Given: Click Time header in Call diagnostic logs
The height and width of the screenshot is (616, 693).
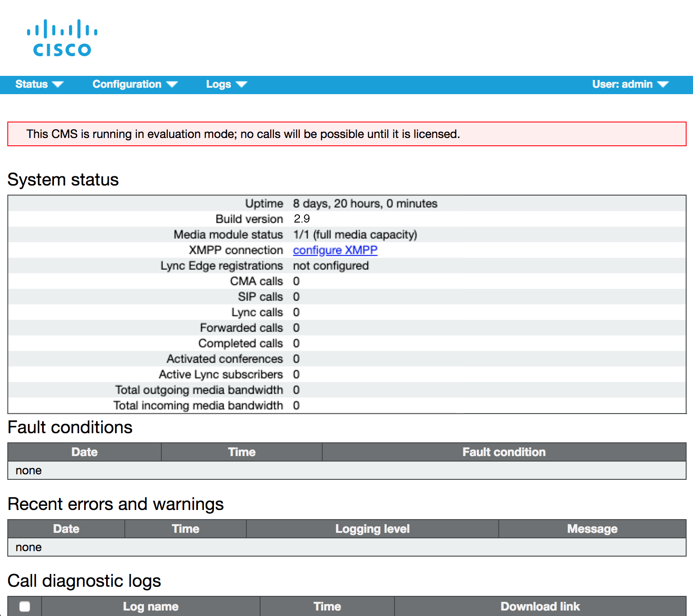Looking at the screenshot, I should pyautogui.click(x=327, y=606).
